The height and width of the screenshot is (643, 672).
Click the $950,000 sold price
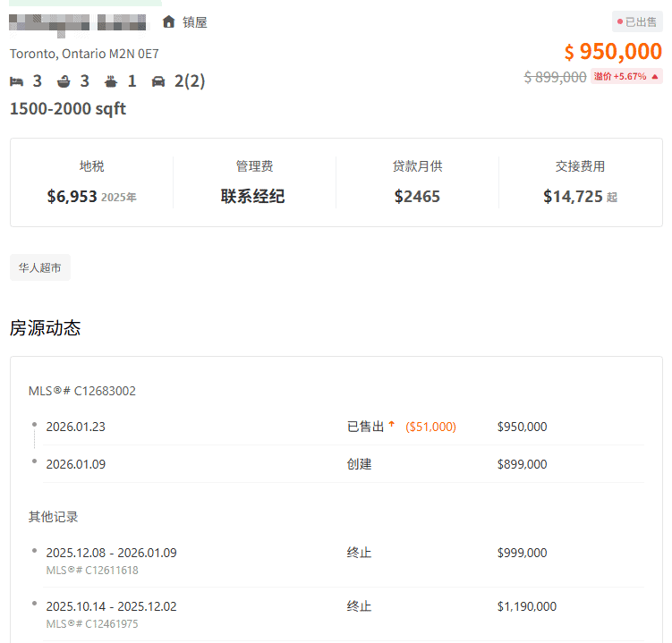(x=613, y=52)
